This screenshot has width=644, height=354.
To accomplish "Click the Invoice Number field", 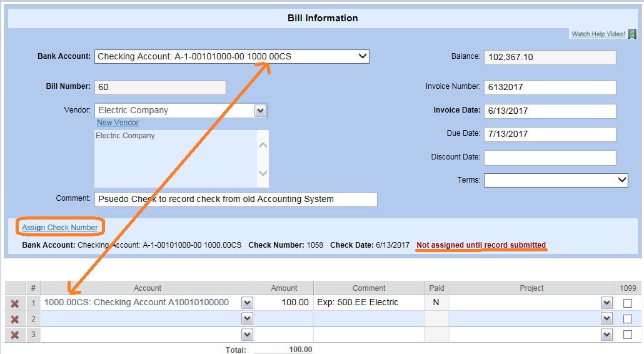I will coord(550,87).
